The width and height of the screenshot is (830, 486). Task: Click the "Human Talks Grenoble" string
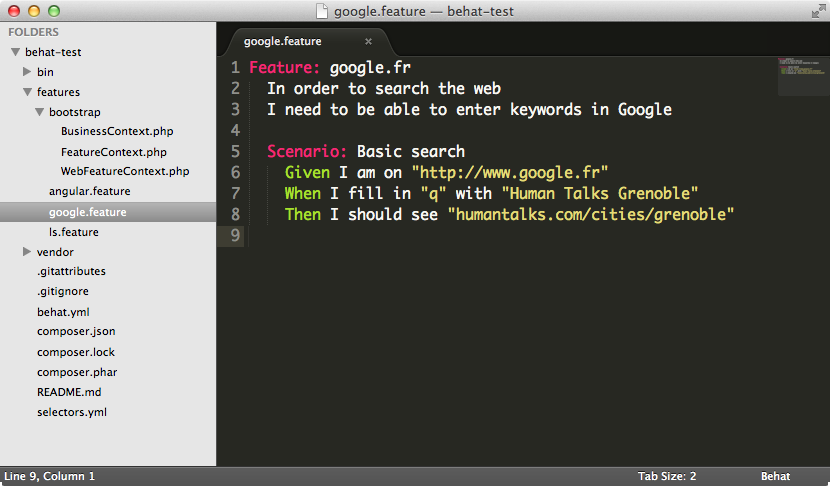click(600, 193)
